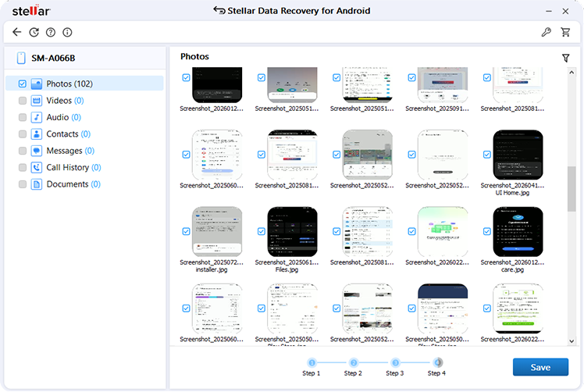Click the SM-A066B phone device icon
The width and height of the screenshot is (584, 392).
21,58
